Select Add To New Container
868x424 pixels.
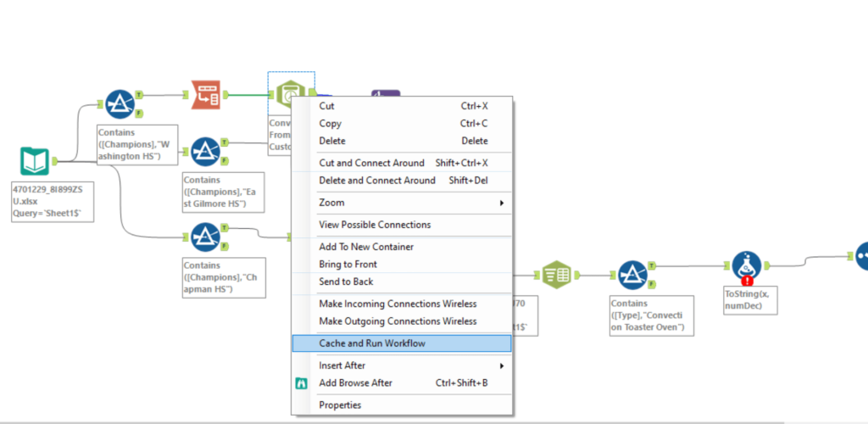(x=366, y=247)
